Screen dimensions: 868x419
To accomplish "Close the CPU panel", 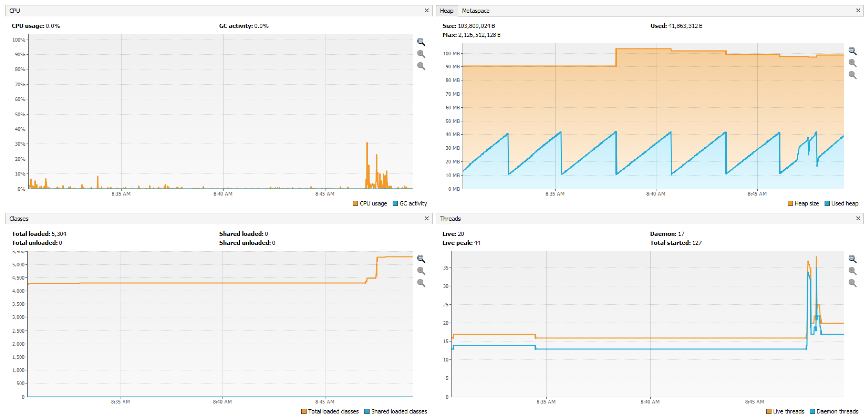I will tap(427, 11).
